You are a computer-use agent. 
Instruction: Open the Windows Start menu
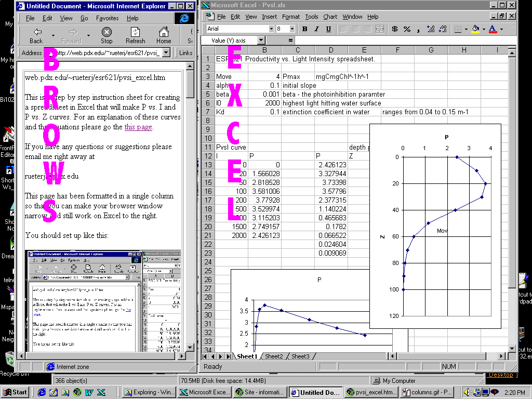pyautogui.click(x=15, y=392)
